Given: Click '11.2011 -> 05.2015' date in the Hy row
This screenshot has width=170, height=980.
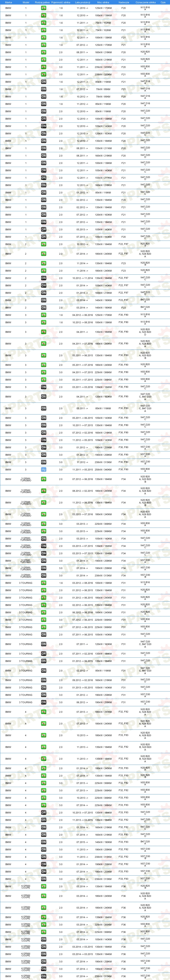Looking at the screenshot, I should [x=83, y=469].
